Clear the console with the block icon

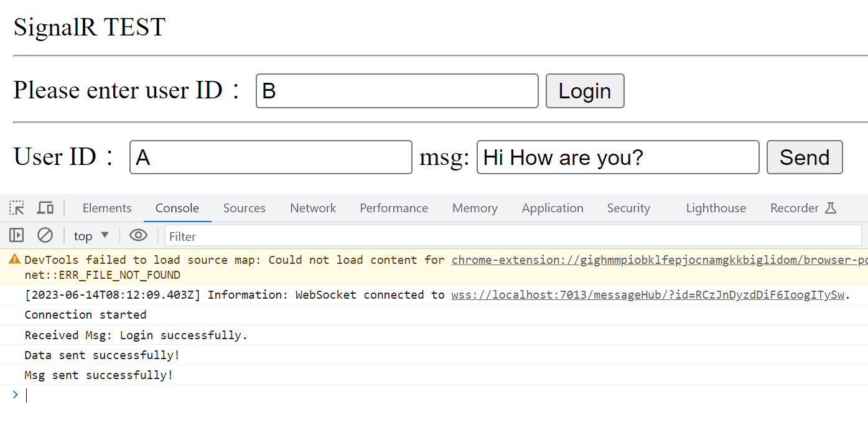[x=45, y=235]
